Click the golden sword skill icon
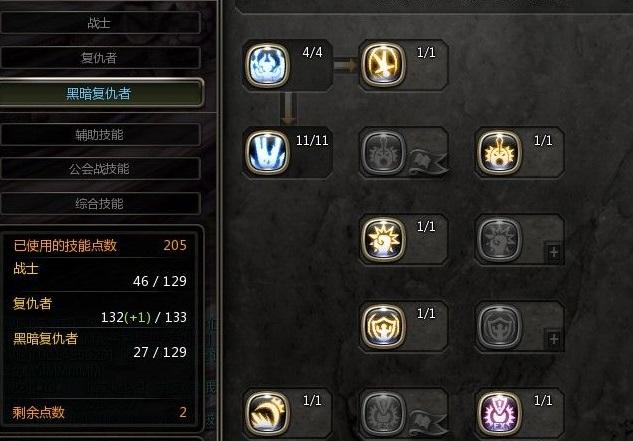Screen dimensions: 633x441 pos(383,65)
